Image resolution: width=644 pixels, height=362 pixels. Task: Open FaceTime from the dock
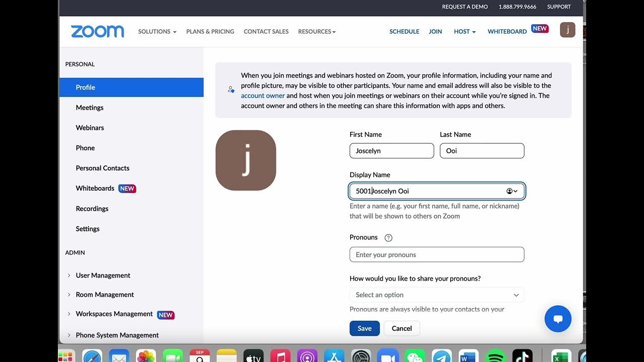pyautogui.click(x=173, y=356)
